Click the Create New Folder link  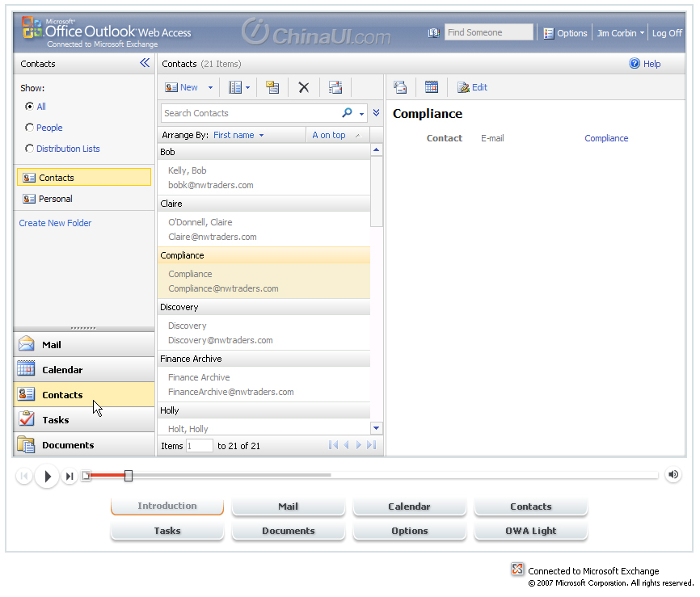coord(55,223)
